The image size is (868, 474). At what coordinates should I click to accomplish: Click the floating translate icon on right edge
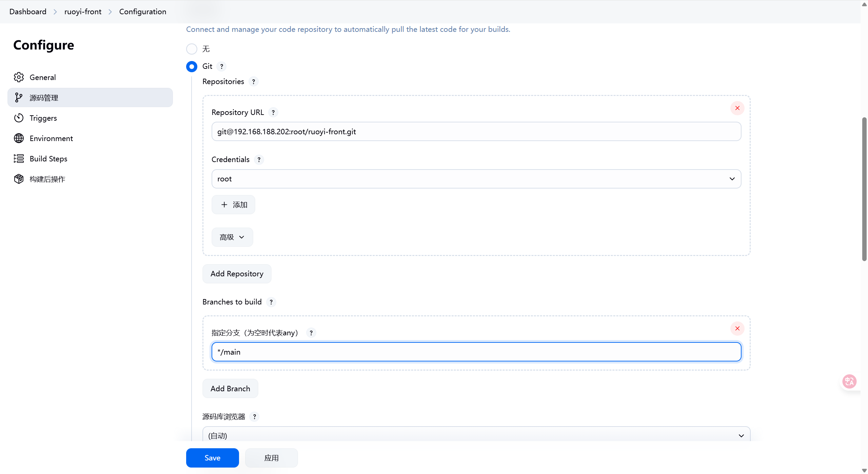pyautogui.click(x=849, y=381)
